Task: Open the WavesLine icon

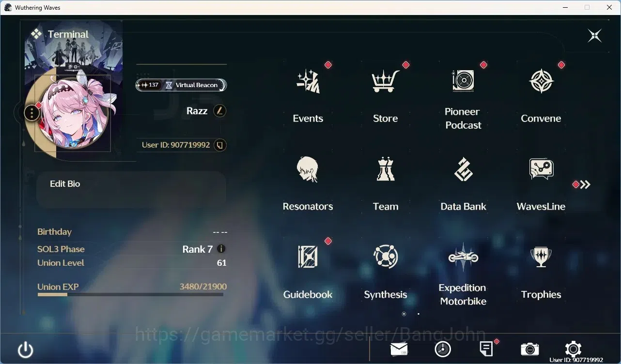Action: point(541,169)
